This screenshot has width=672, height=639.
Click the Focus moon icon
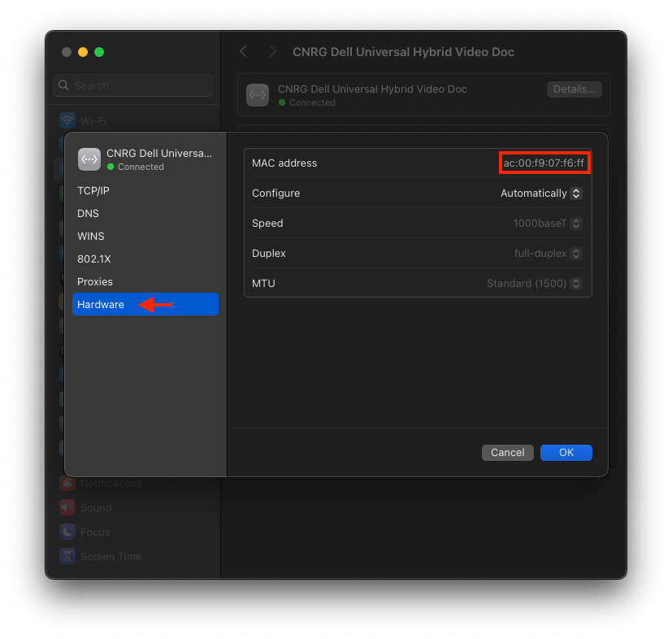tap(67, 532)
